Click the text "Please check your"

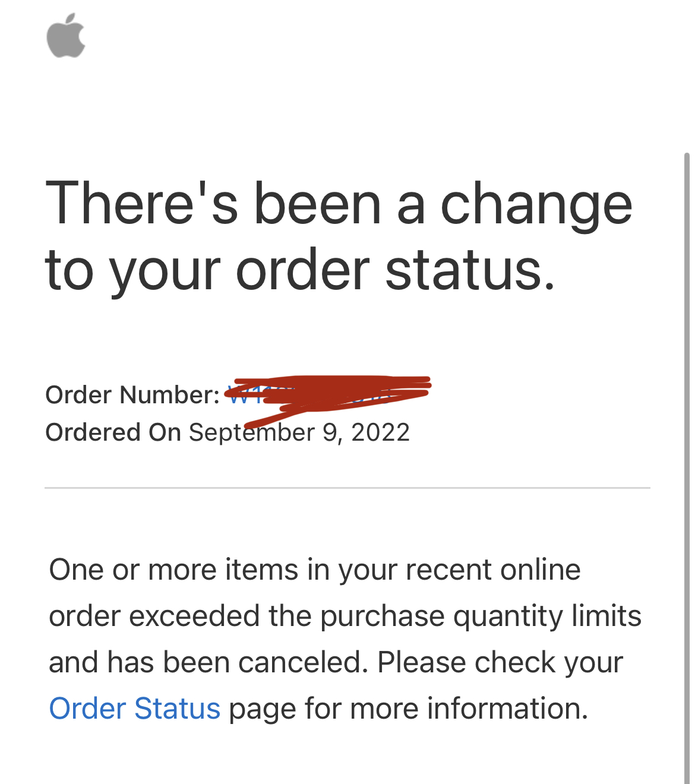[x=500, y=662]
